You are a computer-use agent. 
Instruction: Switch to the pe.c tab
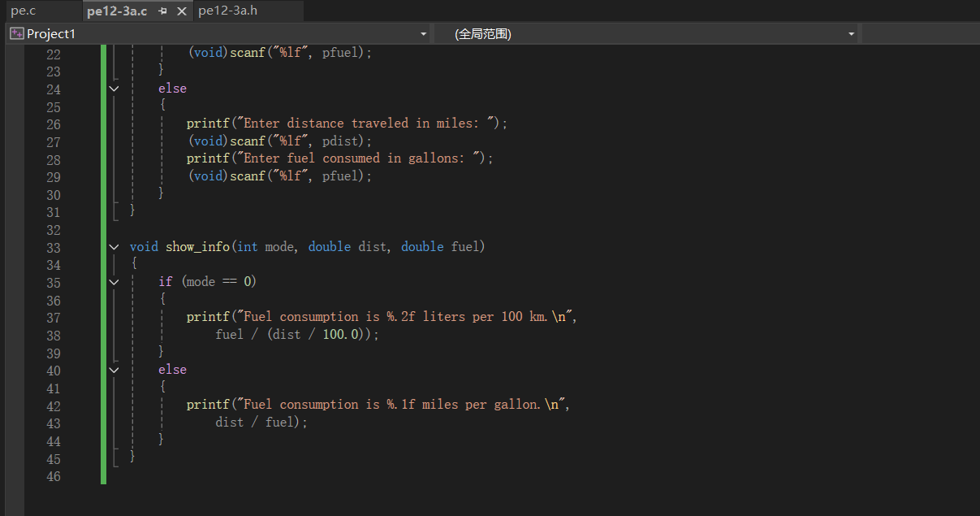[24, 11]
